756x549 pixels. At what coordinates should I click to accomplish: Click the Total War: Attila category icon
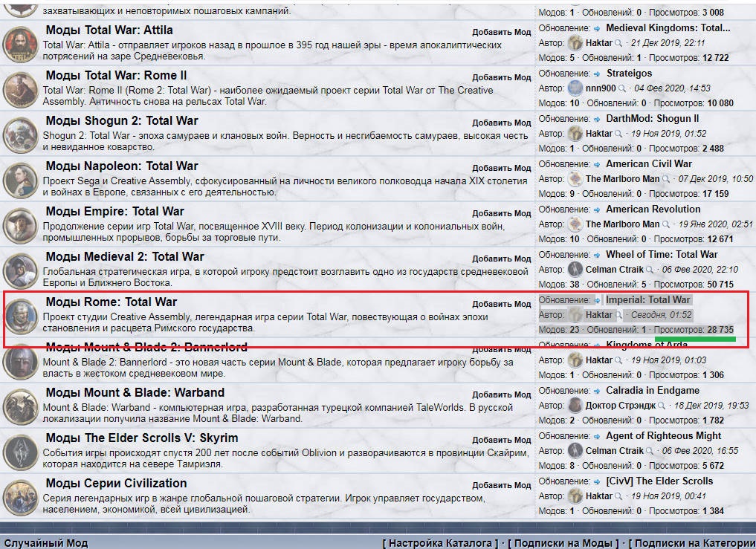(20, 44)
